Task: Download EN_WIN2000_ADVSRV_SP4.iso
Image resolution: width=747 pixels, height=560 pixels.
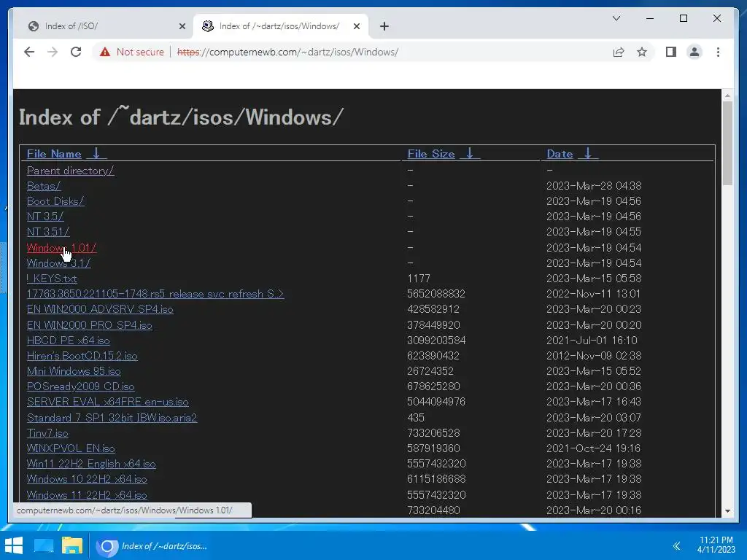Action: [x=100, y=309]
